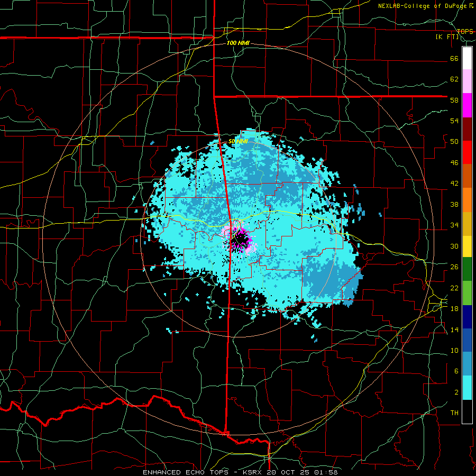Click the 100 NMI range ring label

[x=238, y=43]
